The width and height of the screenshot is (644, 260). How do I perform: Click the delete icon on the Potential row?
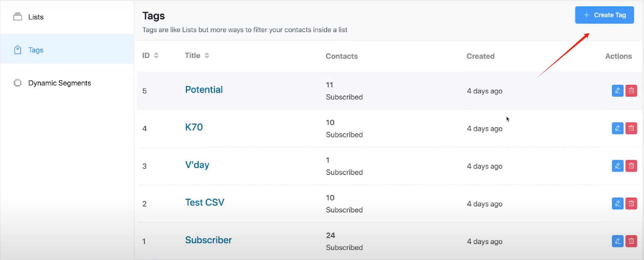point(631,91)
